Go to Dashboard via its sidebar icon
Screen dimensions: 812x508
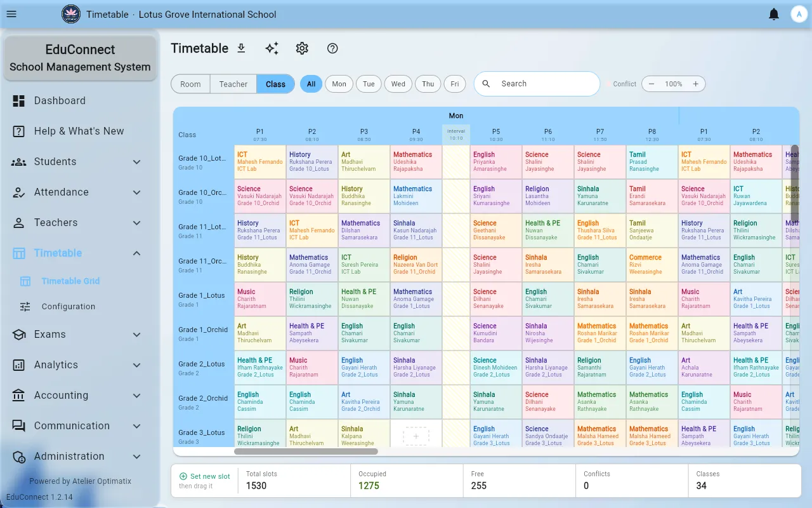[19, 100]
